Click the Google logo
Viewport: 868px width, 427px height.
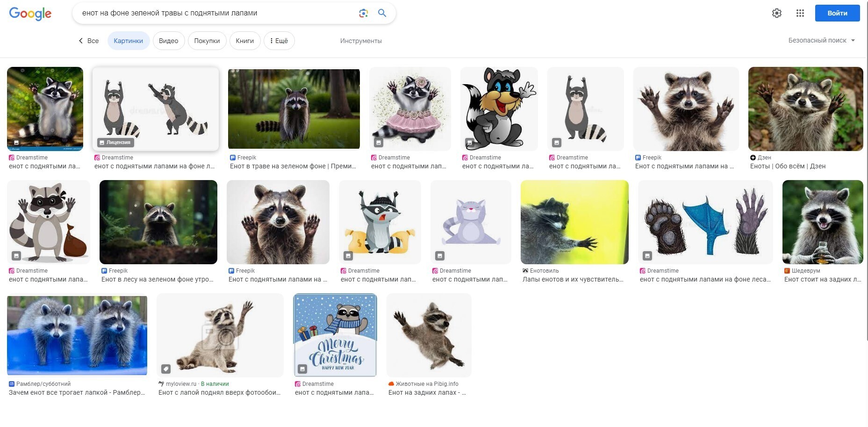[x=30, y=14]
